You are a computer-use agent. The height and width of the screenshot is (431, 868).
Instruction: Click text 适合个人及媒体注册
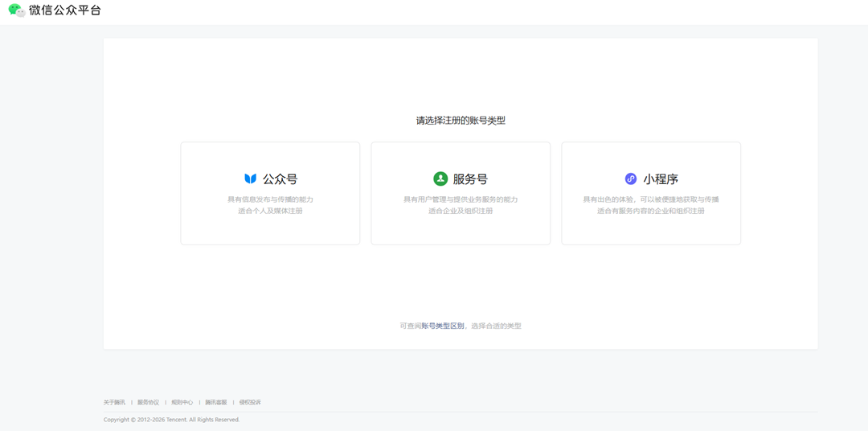[x=270, y=211]
